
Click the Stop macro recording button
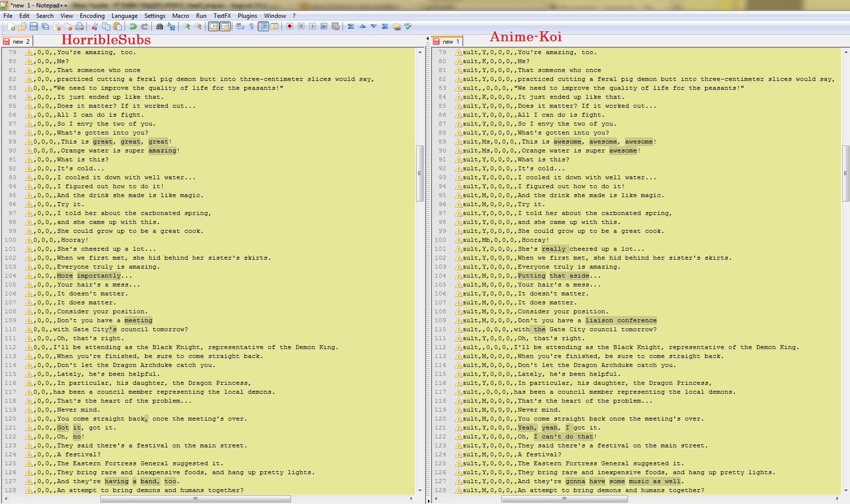coord(301,27)
